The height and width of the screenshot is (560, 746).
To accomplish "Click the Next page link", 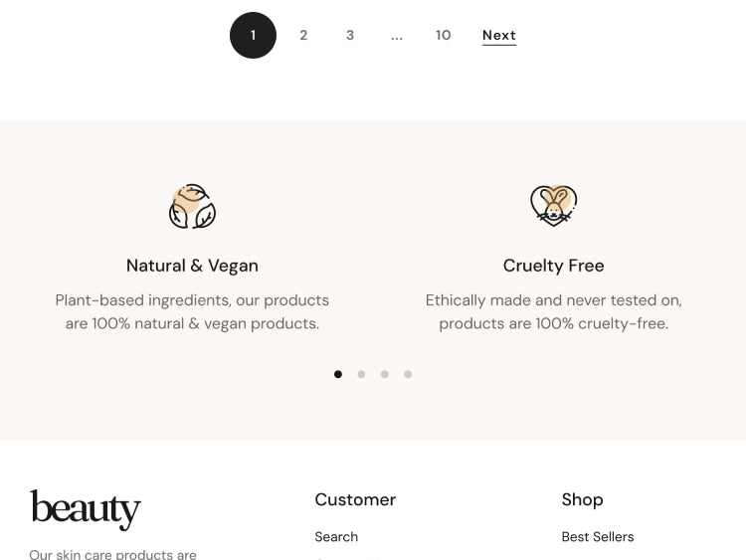I will pos(499,36).
